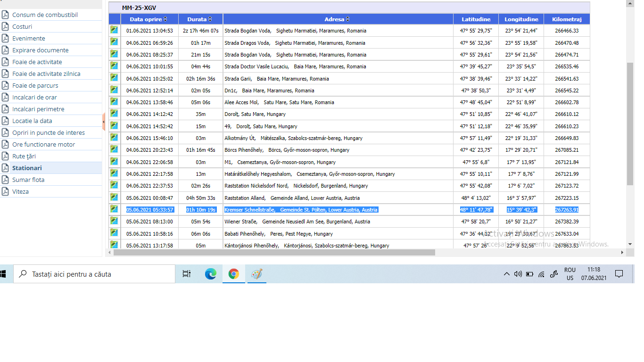The image size is (644, 362).
Task: Open map icon for Kremser Schnellstraße row
Action: pos(114,208)
